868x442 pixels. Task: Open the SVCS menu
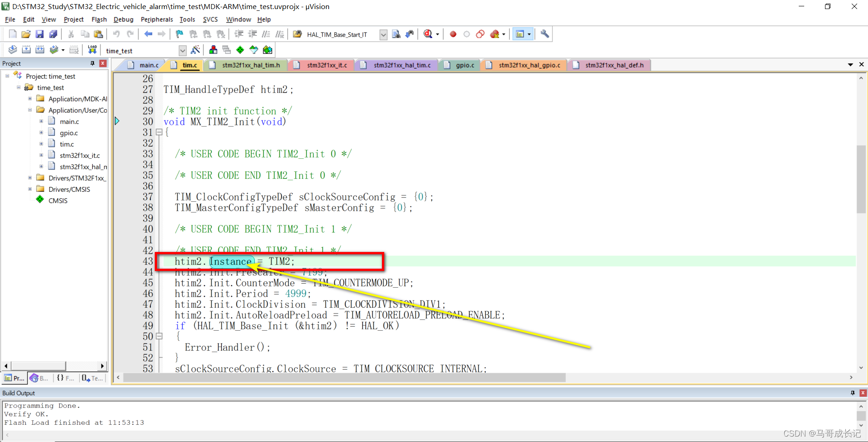210,19
